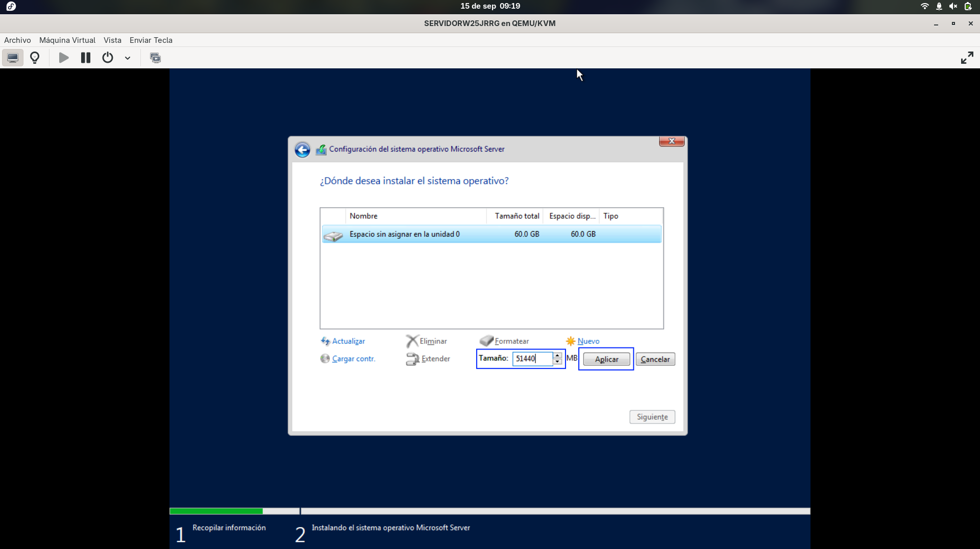Click the Siguiente button
Screen dimensions: 980x549
[x=652, y=417]
